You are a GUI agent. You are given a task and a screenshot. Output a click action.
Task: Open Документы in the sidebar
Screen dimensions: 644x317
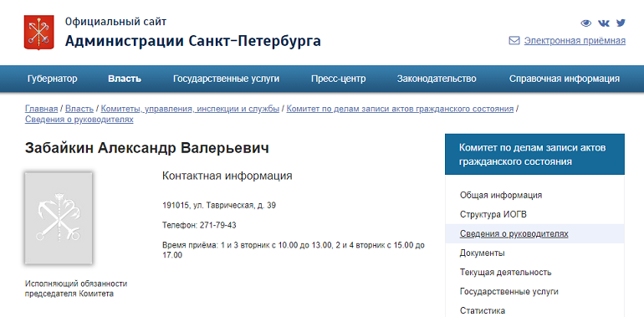point(483,253)
